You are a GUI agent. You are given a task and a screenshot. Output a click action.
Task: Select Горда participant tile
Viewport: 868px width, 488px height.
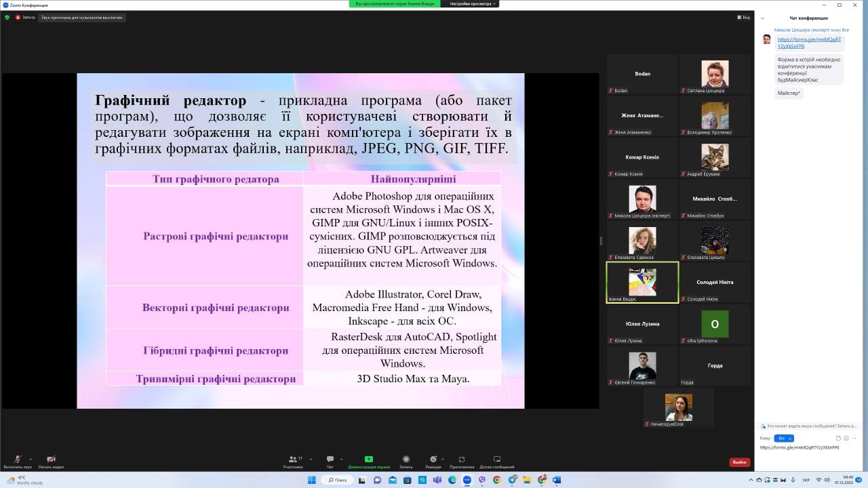click(x=715, y=366)
